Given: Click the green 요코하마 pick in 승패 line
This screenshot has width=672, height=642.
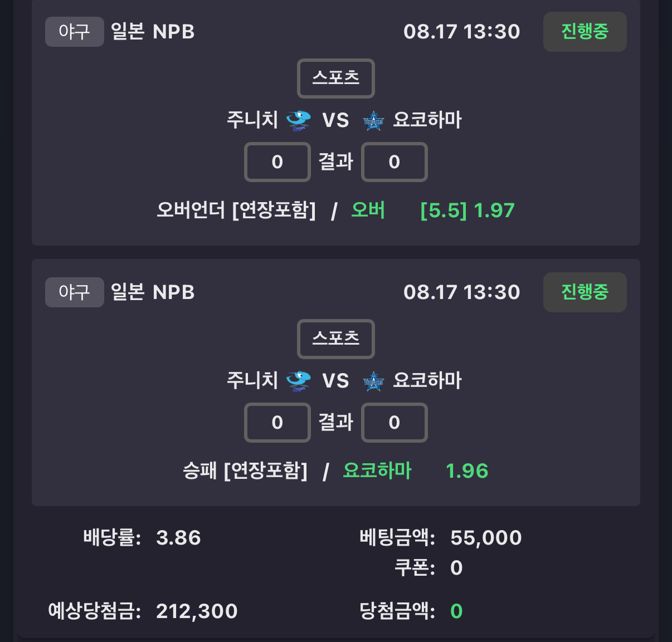Looking at the screenshot, I should [377, 471].
